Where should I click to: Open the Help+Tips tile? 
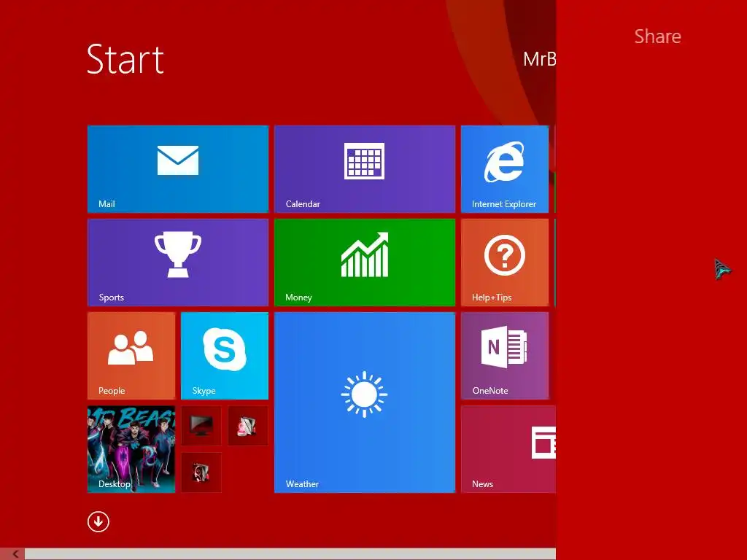505,262
